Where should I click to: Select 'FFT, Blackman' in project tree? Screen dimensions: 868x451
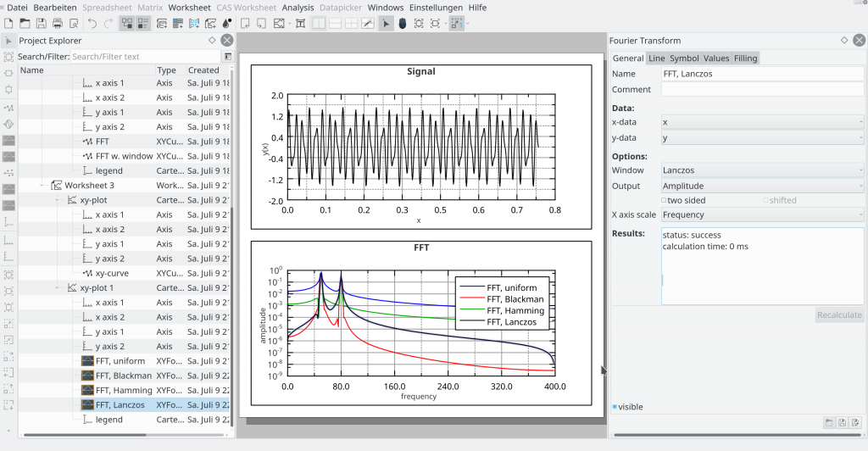pyautogui.click(x=124, y=376)
